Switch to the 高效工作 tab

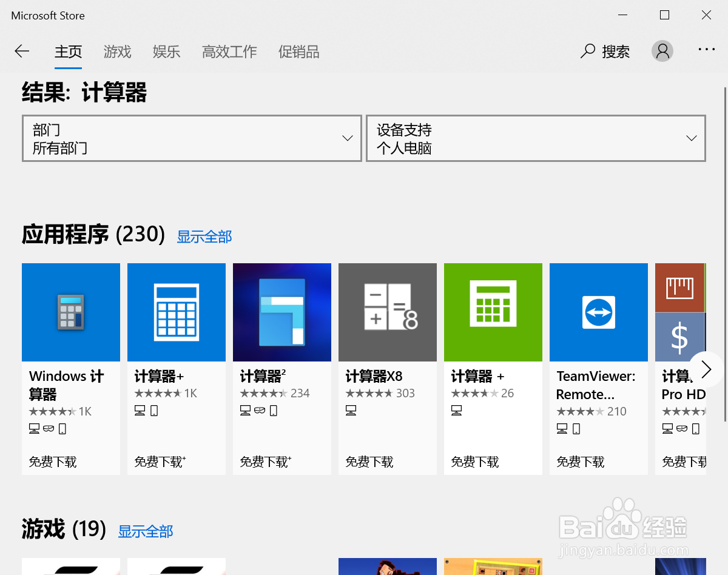pos(229,52)
